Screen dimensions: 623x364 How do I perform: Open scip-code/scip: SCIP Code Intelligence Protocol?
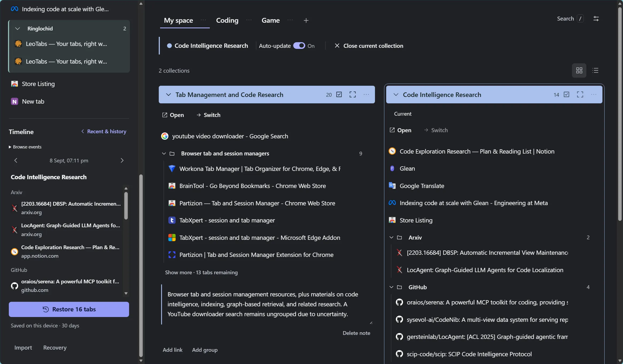(x=469, y=354)
